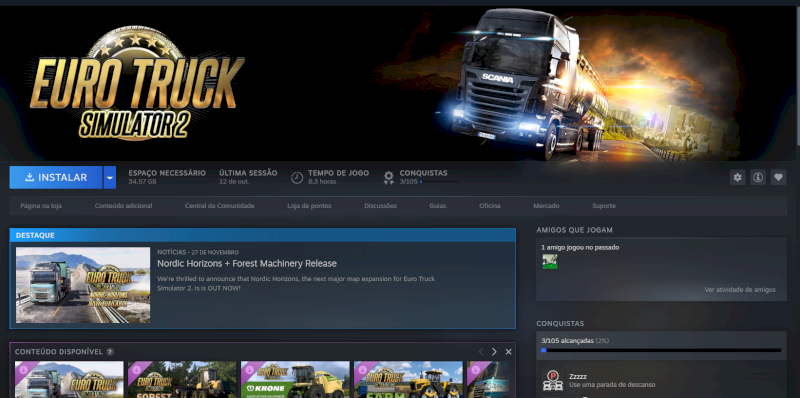Open game settings gear icon
Image resolution: width=800 pixels, height=398 pixels.
[x=737, y=177]
